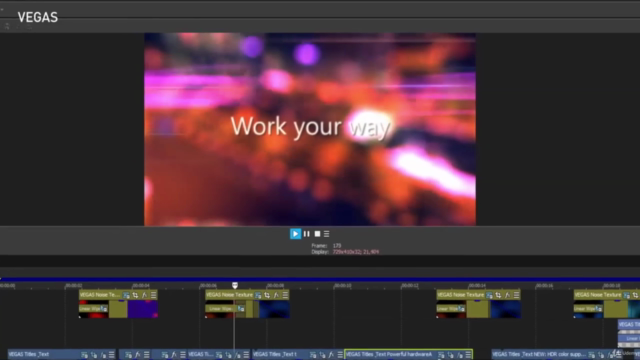Screen dimensions: 640x360
Task: Open Generated Media on Noise Texture event near 00:00:14
Action: [x=489, y=295]
